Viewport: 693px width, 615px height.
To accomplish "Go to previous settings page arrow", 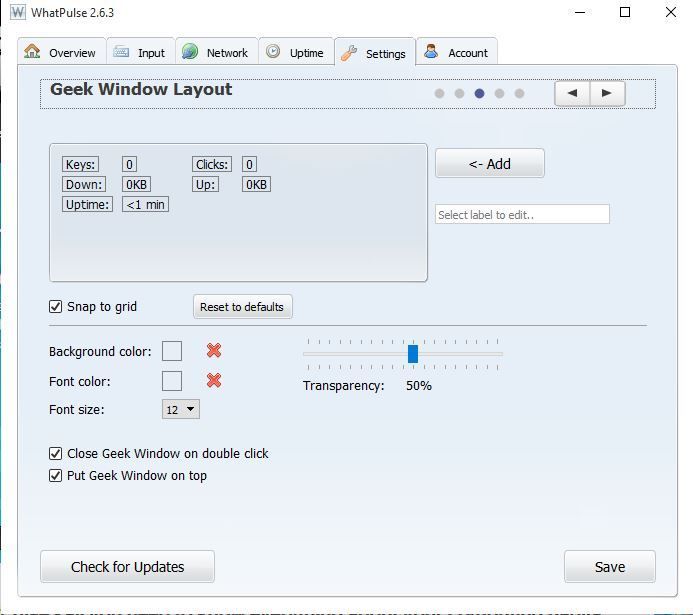I will (572, 93).
